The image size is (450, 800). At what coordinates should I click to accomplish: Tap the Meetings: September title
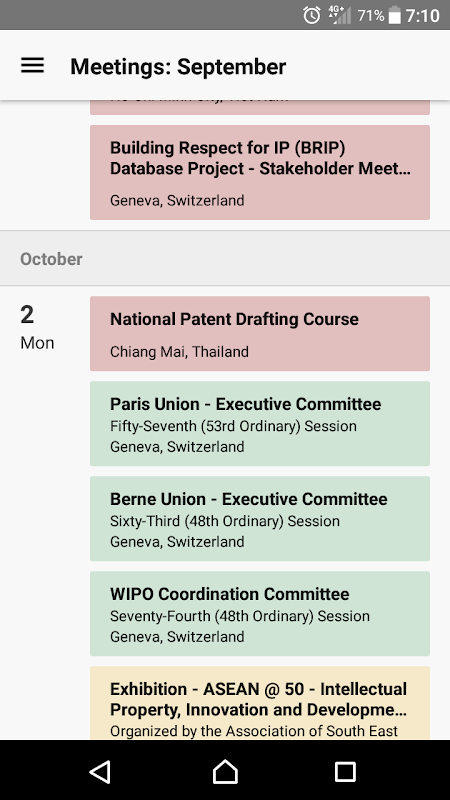178,66
